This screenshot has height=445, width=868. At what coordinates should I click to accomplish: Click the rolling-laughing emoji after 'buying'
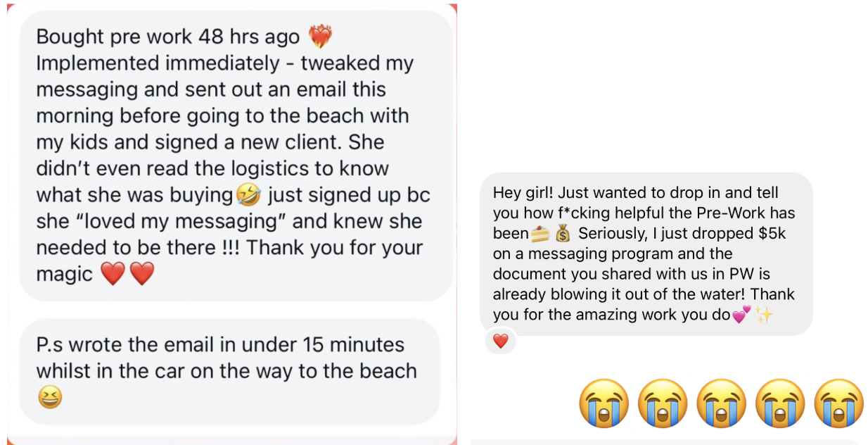(x=247, y=194)
